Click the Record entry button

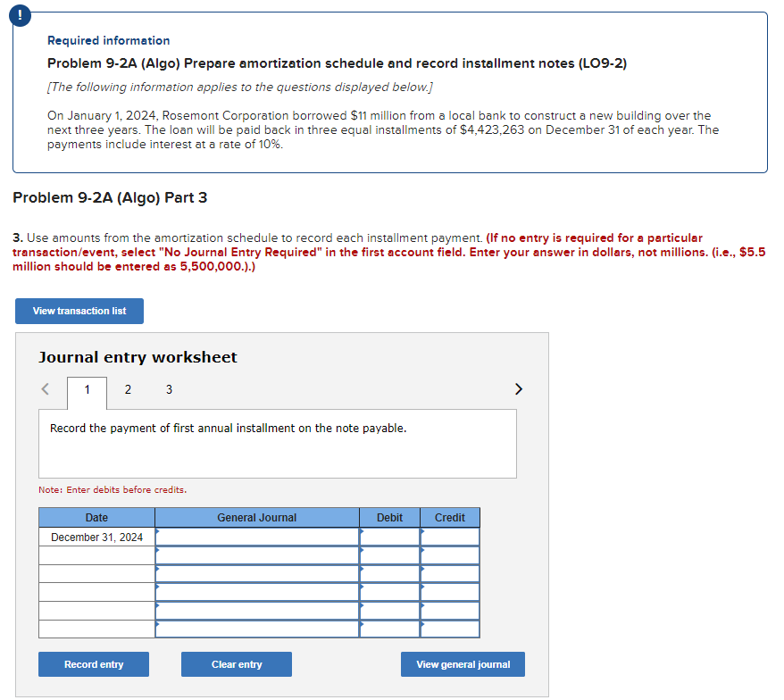tap(93, 664)
